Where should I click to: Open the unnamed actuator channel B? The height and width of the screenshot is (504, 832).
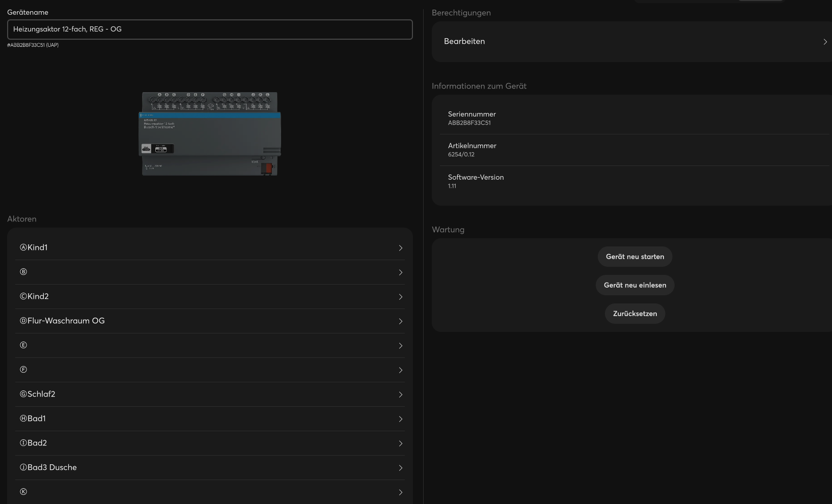209,272
